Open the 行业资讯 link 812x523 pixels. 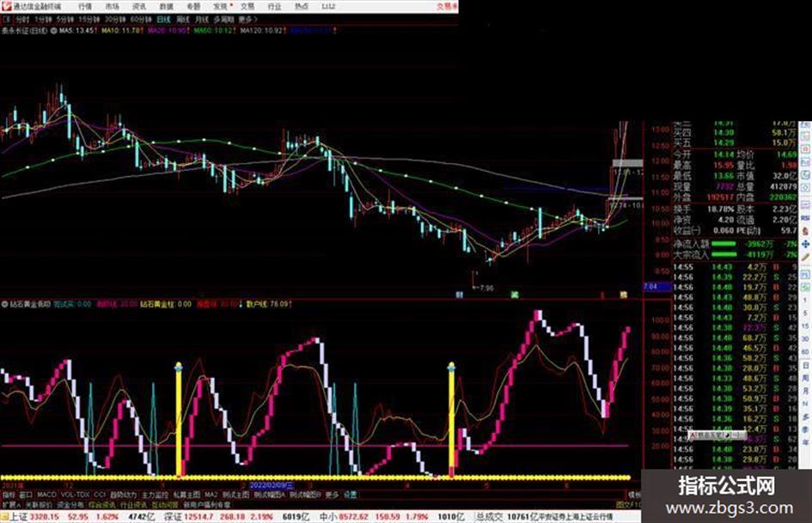pyautogui.click(x=133, y=504)
